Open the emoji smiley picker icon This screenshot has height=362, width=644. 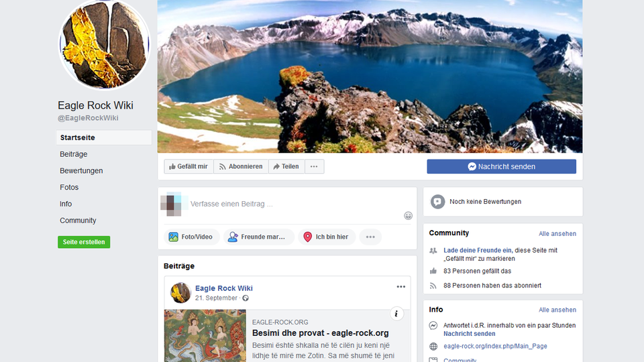408,216
